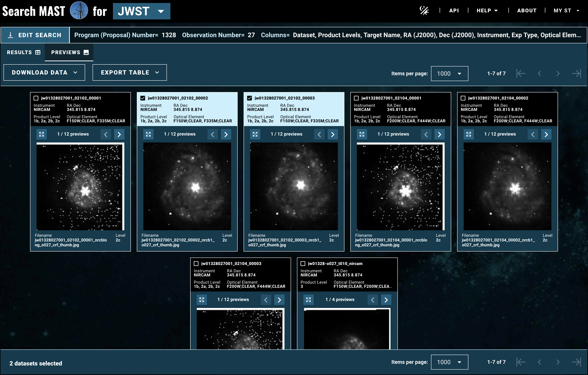Viewport: 588px width, 375px height.
Task: Open fullscreen preview for jw01328-o027_t010_nircam
Action: coord(308,300)
